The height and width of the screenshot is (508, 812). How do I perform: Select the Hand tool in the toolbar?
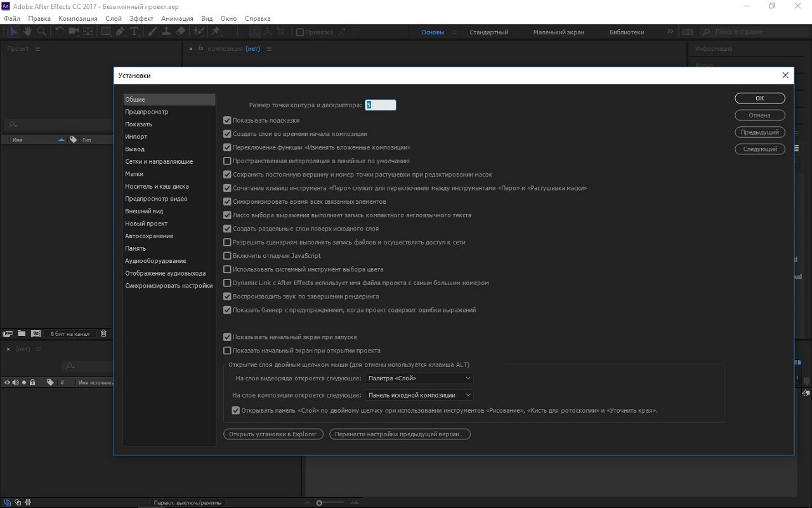tap(28, 32)
